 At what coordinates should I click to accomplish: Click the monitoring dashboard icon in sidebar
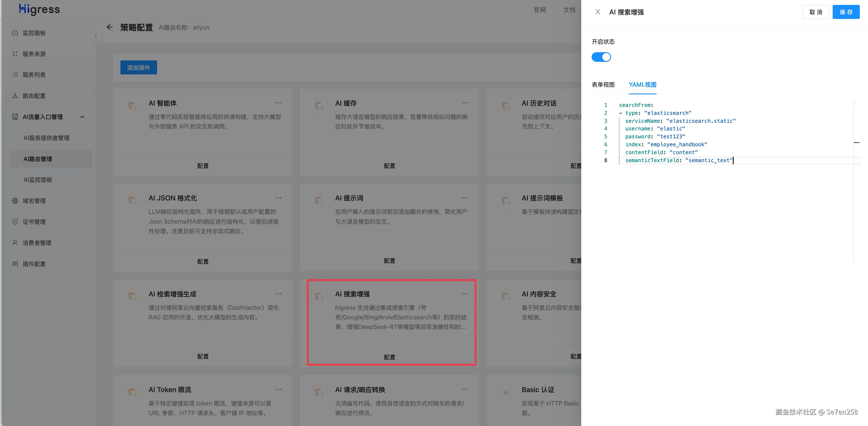15,33
